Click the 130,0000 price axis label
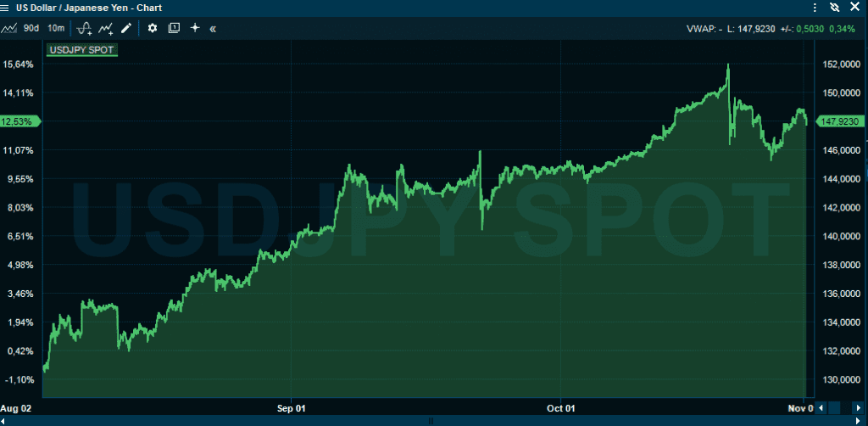868x426 pixels. [843, 380]
